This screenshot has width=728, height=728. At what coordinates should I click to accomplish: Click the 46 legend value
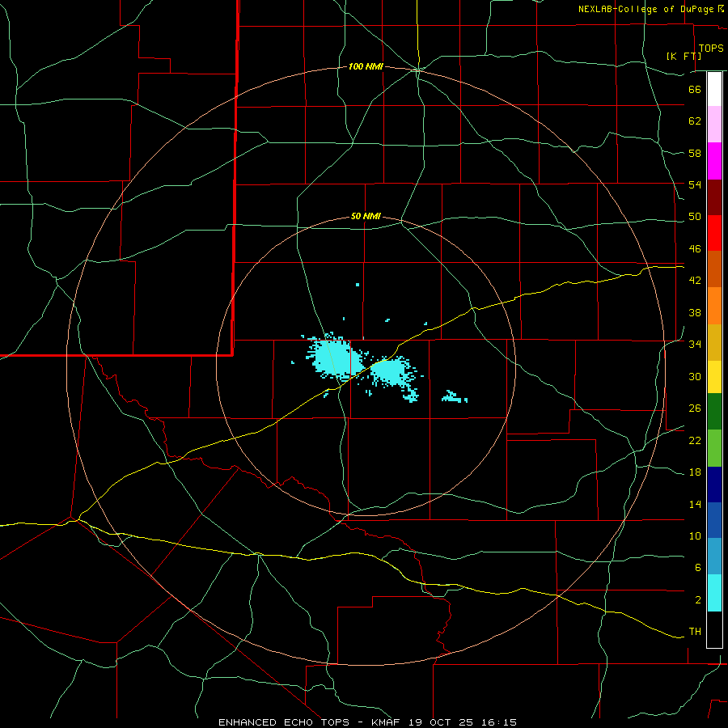pyautogui.click(x=695, y=249)
